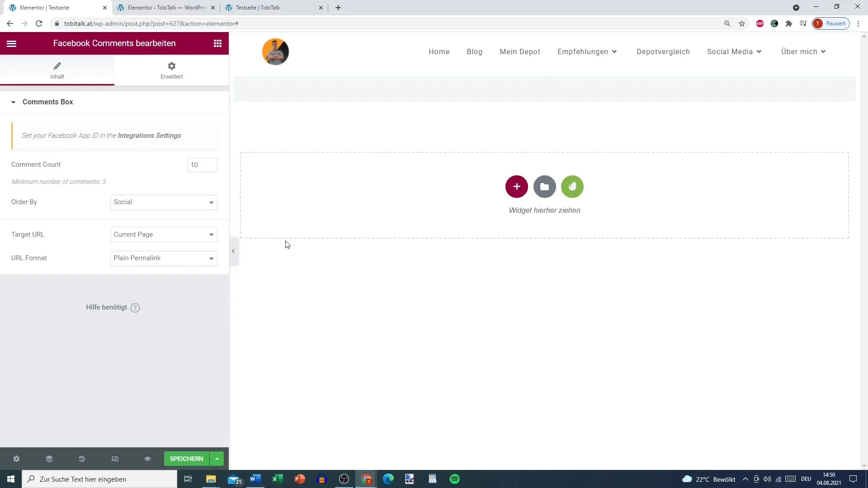Go back in the browser

tap(10, 23)
